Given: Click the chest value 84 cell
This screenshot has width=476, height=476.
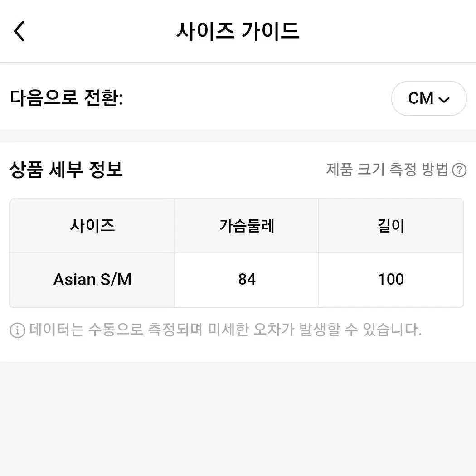Looking at the screenshot, I should 247,280.
